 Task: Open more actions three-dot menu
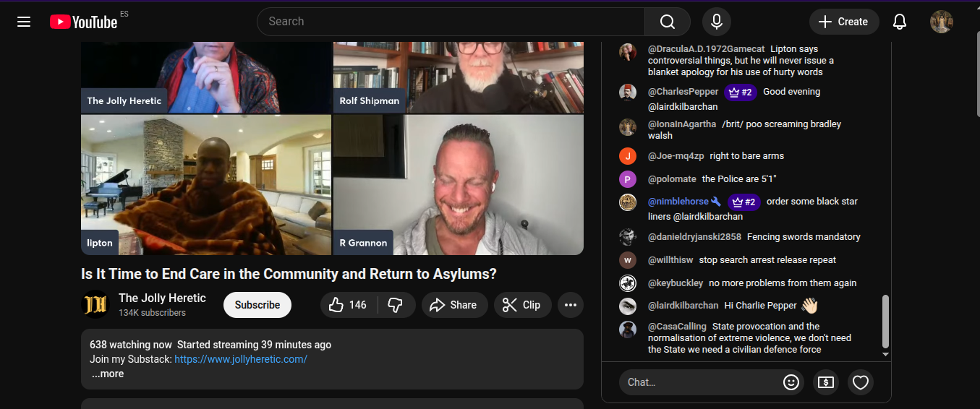coord(571,305)
